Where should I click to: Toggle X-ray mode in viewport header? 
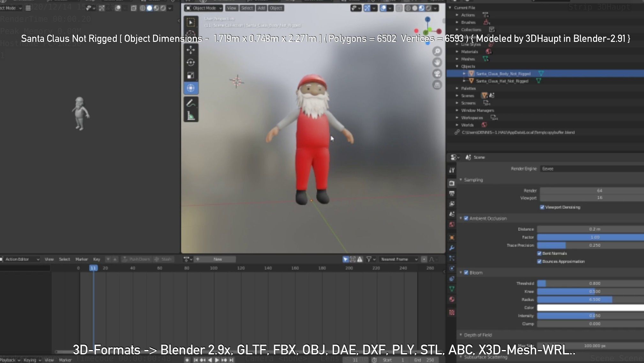[399, 8]
